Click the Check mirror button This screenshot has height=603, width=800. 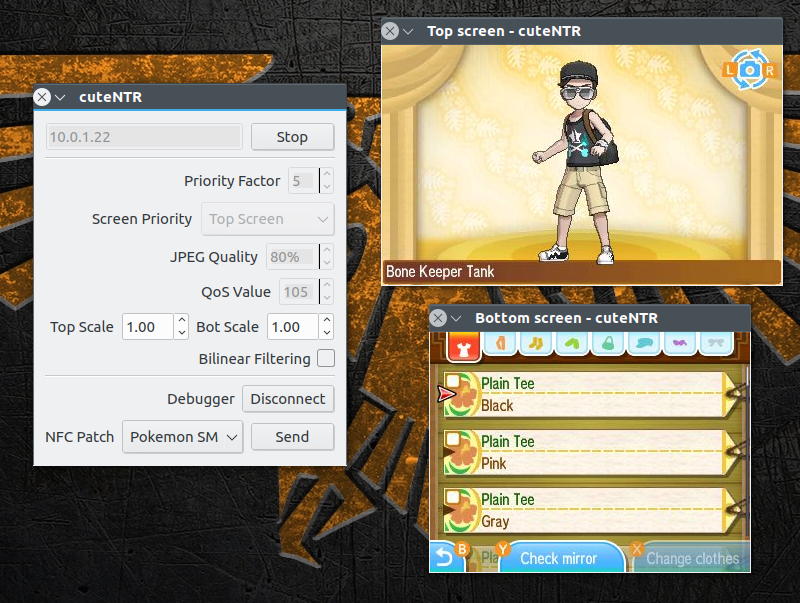coord(560,558)
